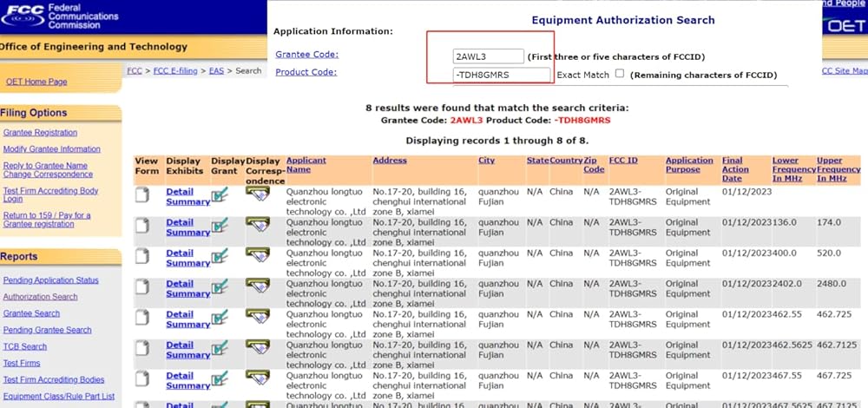Open Pending Application Status report

(50, 280)
